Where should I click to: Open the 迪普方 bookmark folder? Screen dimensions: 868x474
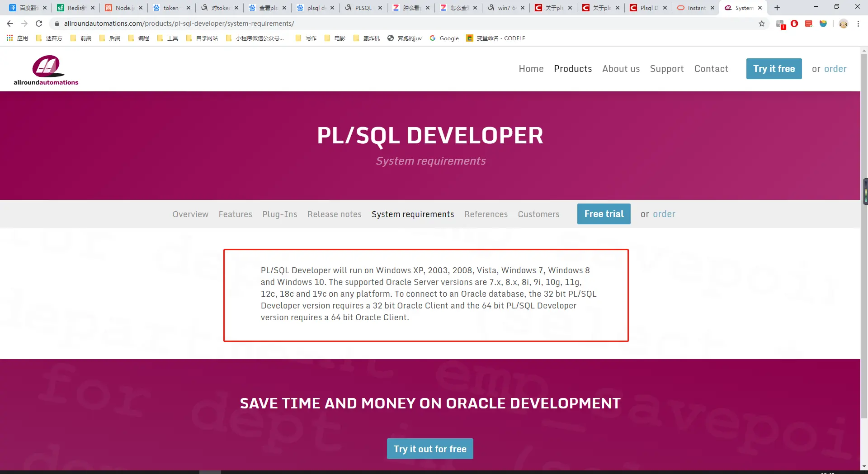pos(49,38)
